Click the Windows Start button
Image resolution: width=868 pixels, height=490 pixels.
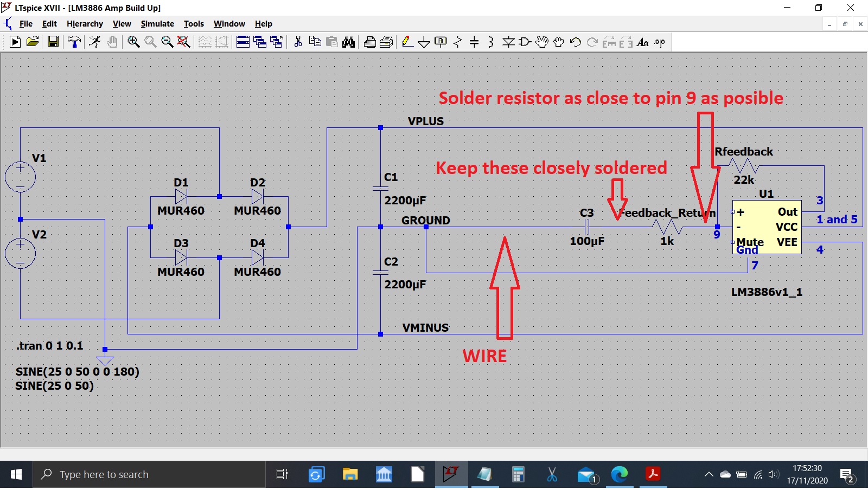pyautogui.click(x=16, y=475)
